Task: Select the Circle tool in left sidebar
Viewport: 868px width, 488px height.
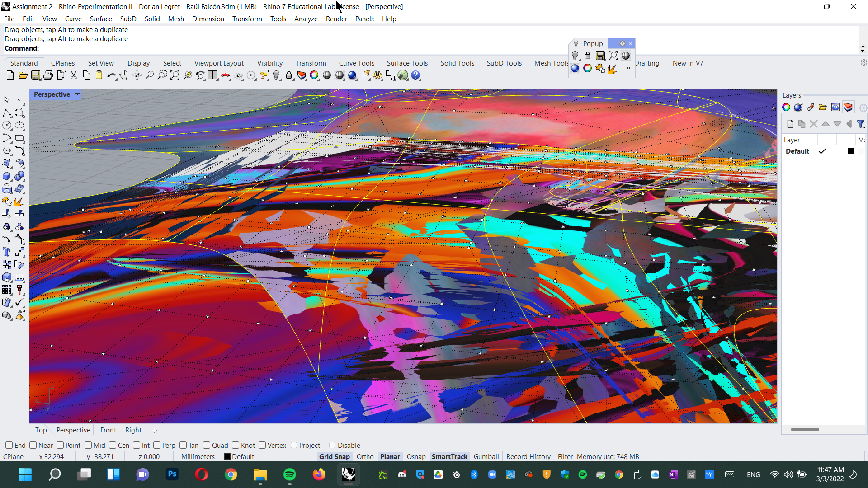Action: [7, 125]
